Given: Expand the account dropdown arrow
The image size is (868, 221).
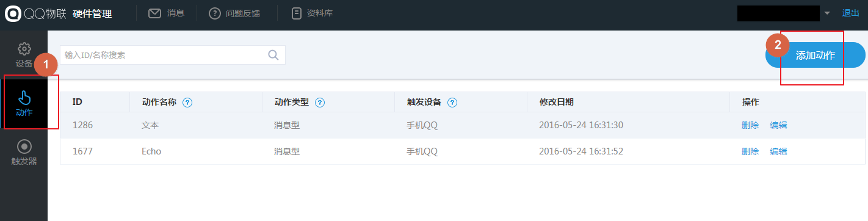Looking at the screenshot, I should [x=827, y=13].
